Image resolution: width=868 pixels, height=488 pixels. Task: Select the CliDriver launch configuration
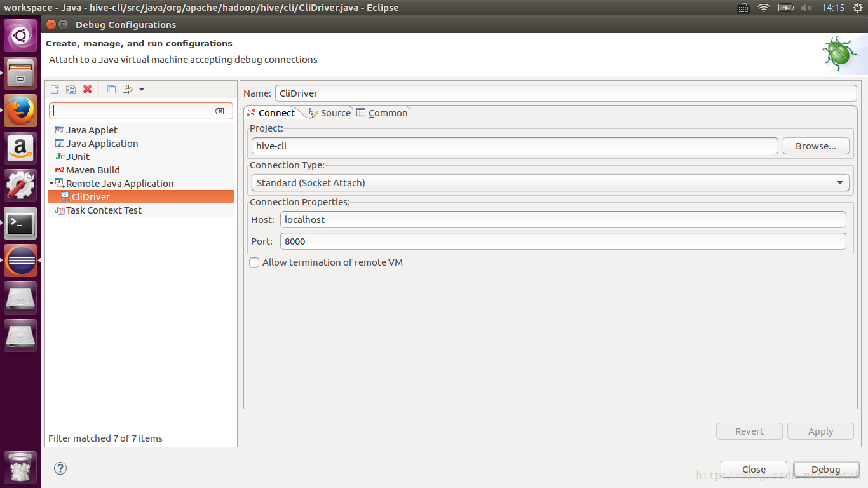pyautogui.click(x=141, y=197)
